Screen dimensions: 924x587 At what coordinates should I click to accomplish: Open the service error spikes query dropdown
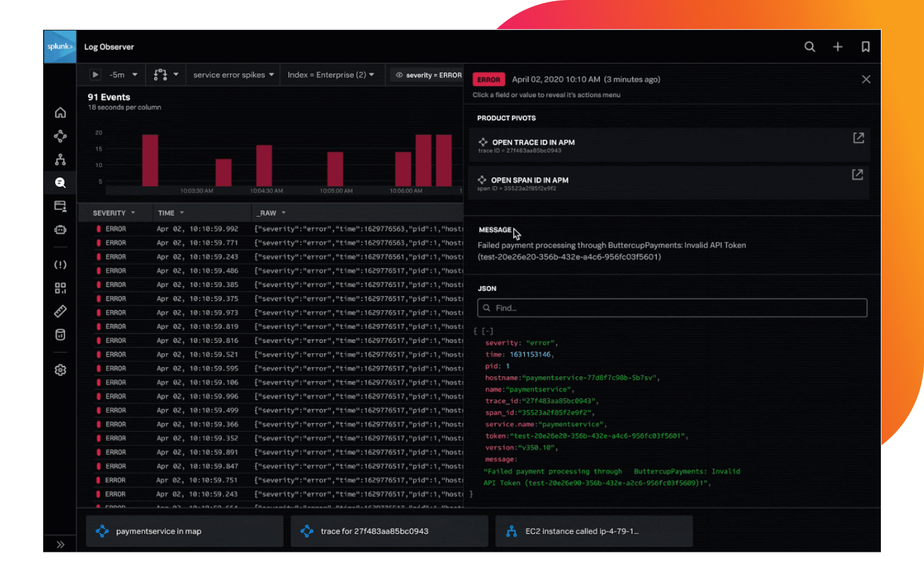232,74
